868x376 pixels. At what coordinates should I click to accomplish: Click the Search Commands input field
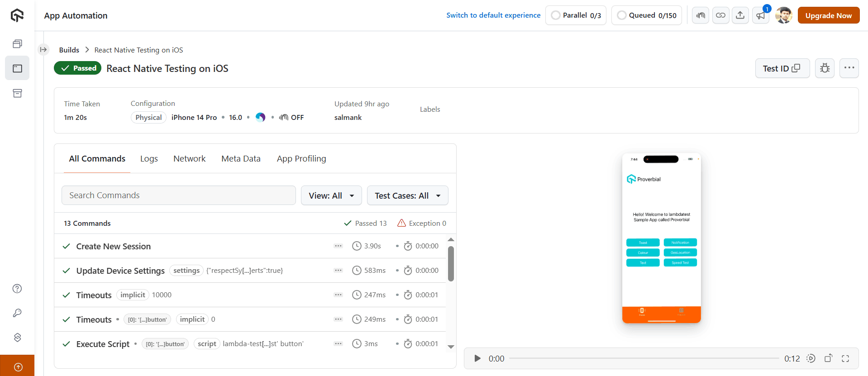tap(178, 195)
